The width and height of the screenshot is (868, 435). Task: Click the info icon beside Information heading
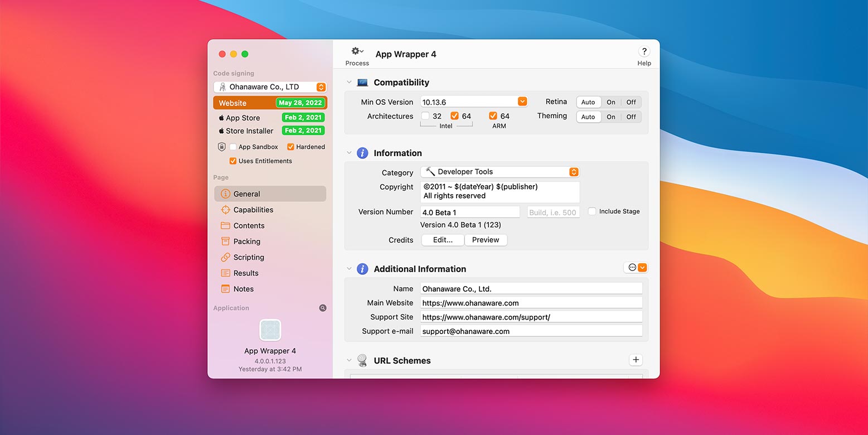[362, 153]
